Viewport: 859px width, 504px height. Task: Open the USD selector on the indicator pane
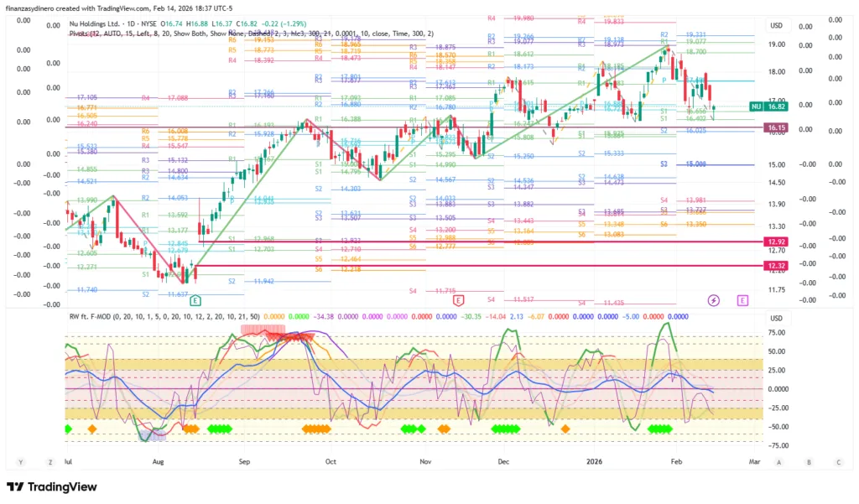click(775, 319)
